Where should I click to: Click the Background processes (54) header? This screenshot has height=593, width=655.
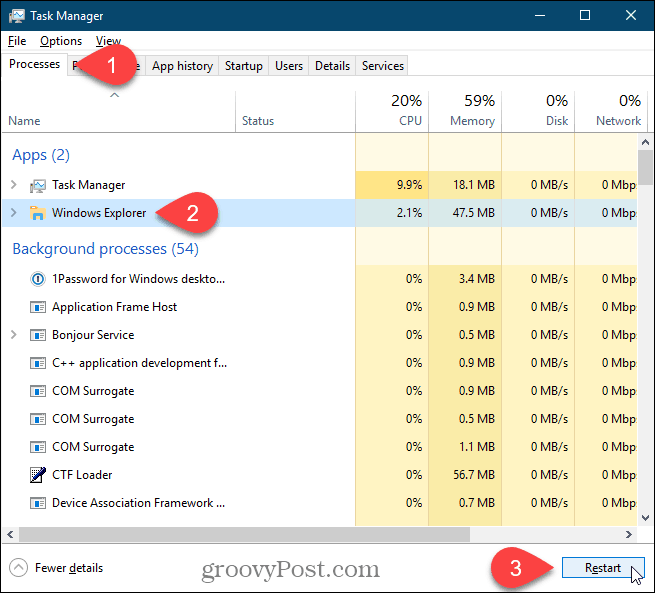(106, 249)
